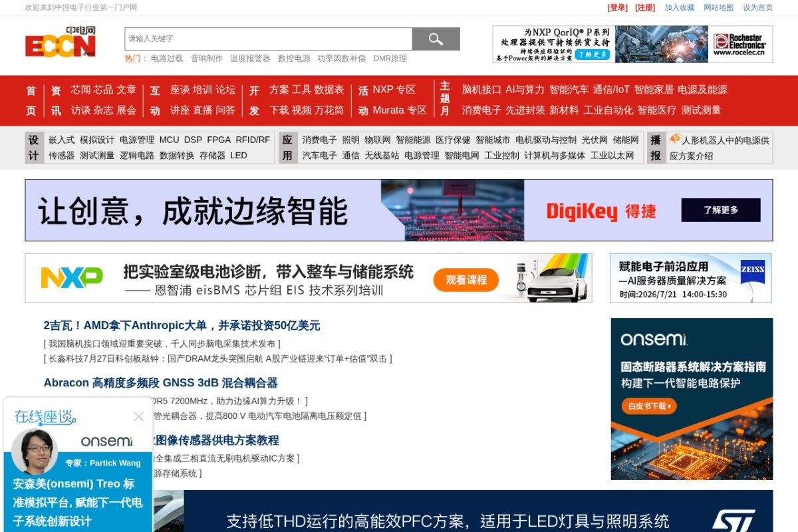The width and height of the screenshot is (798, 532).
Task: Focus the keyword search input field
Action: pyautogui.click(x=269, y=39)
